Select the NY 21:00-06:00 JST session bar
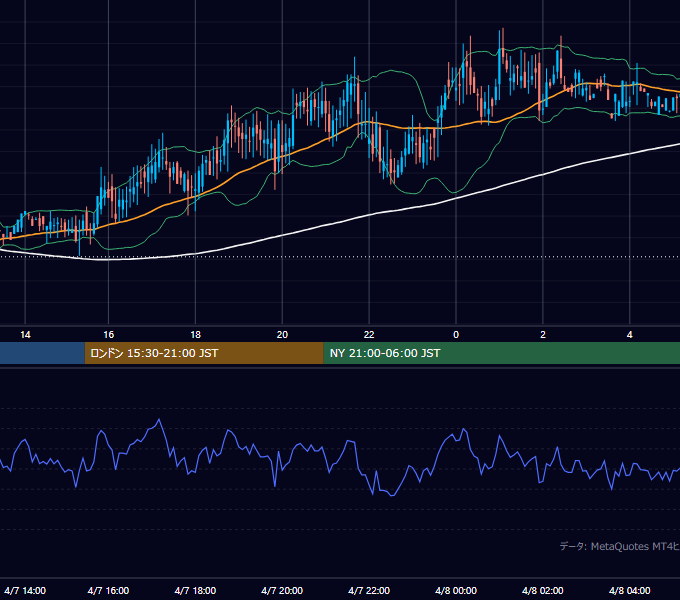The image size is (680, 600). (x=502, y=353)
